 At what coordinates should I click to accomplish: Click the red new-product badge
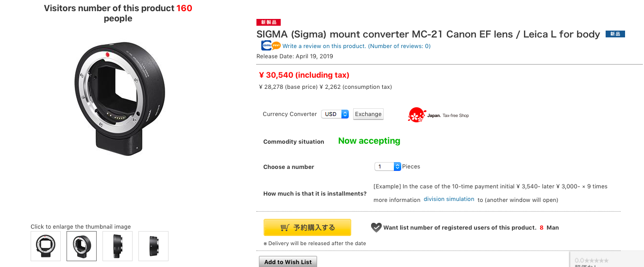coord(269,22)
